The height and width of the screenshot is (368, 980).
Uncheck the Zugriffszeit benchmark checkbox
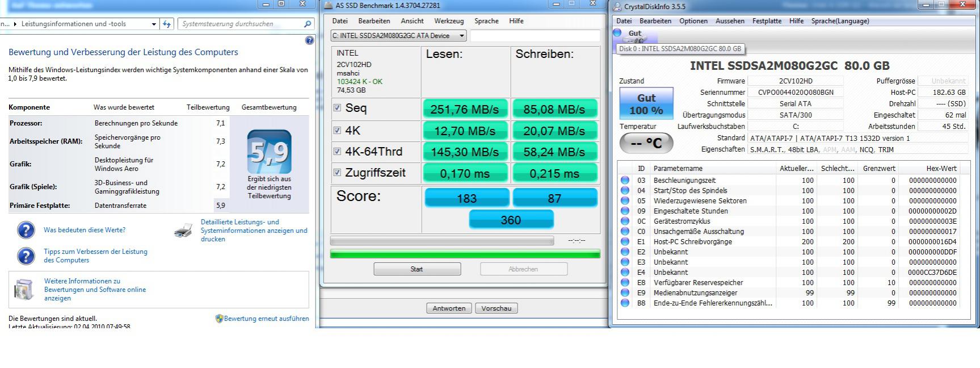tap(337, 172)
